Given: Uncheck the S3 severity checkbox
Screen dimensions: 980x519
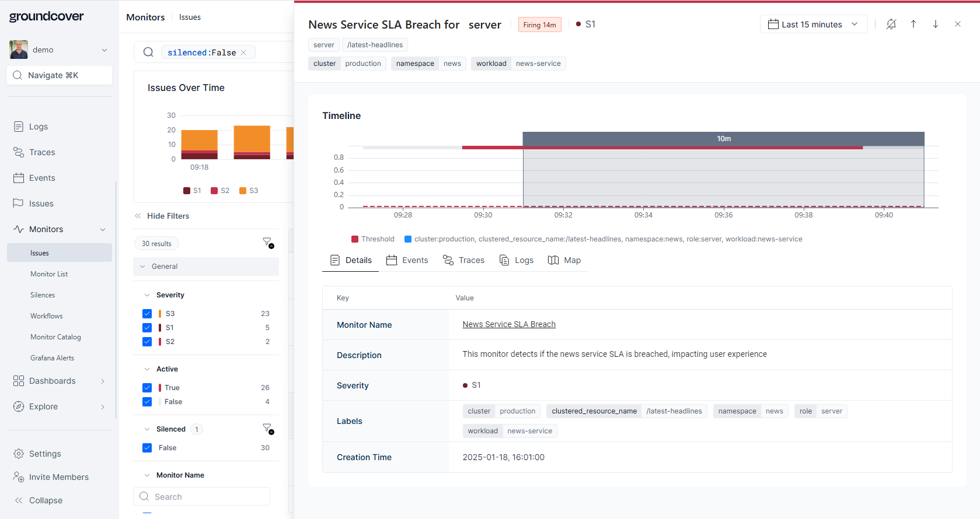Looking at the screenshot, I should click(147, 314).
